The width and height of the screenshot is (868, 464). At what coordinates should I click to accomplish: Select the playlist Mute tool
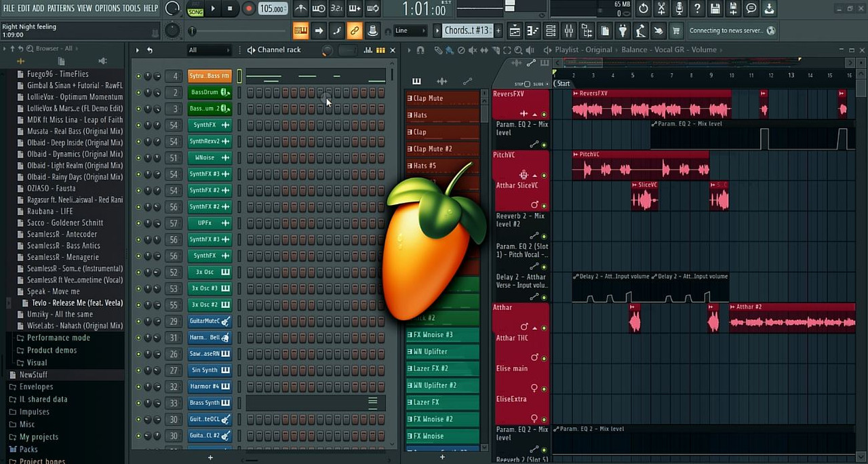(473, 50)
